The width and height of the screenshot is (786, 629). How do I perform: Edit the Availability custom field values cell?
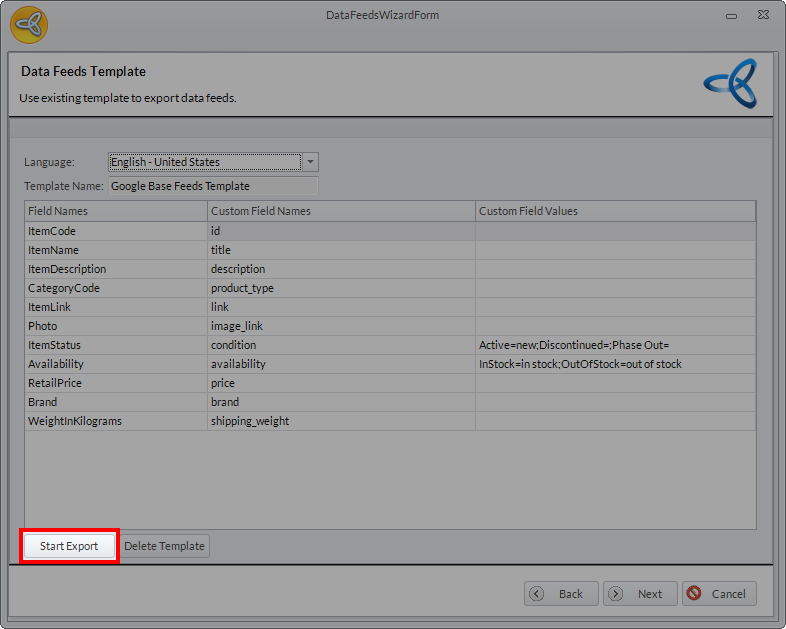click(x=614, y=364)
